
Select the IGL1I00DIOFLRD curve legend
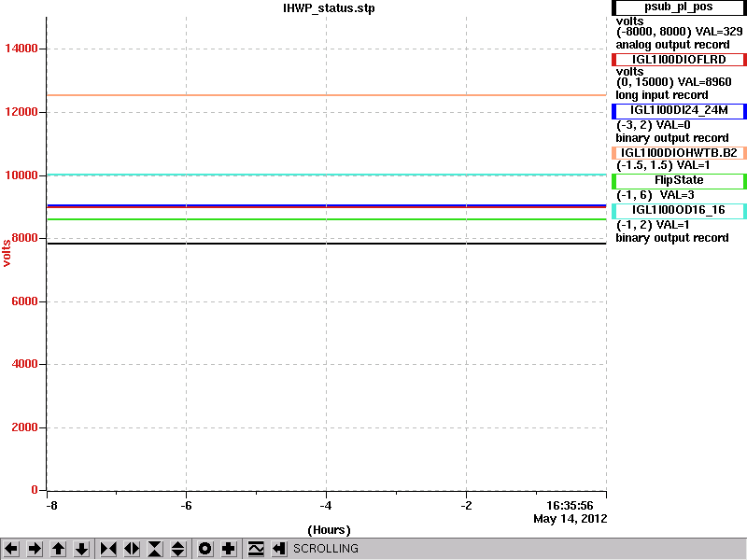679,60
